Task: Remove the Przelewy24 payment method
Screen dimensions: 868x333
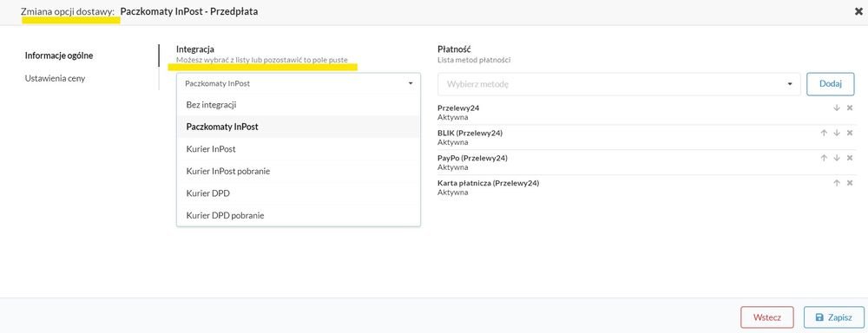Action: click(850, 108)
